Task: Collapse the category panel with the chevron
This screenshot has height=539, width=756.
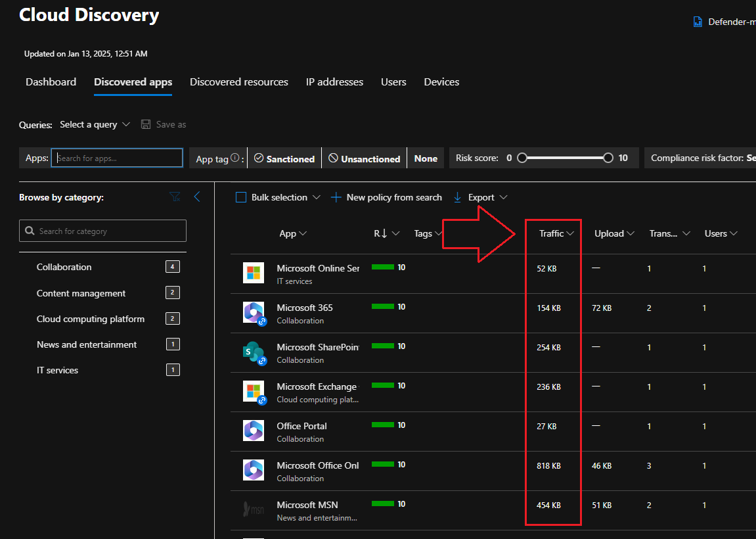Action: [196, 197]
